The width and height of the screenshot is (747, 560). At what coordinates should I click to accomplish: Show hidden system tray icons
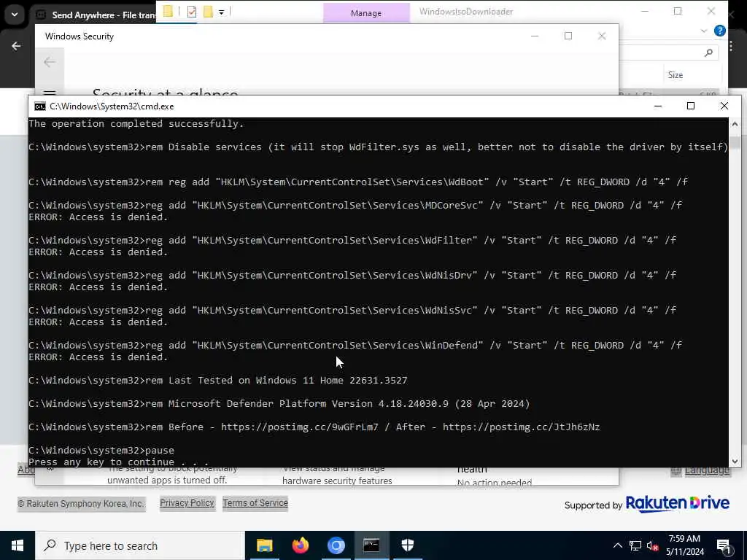pyautogui.click(x=617, y=545)
